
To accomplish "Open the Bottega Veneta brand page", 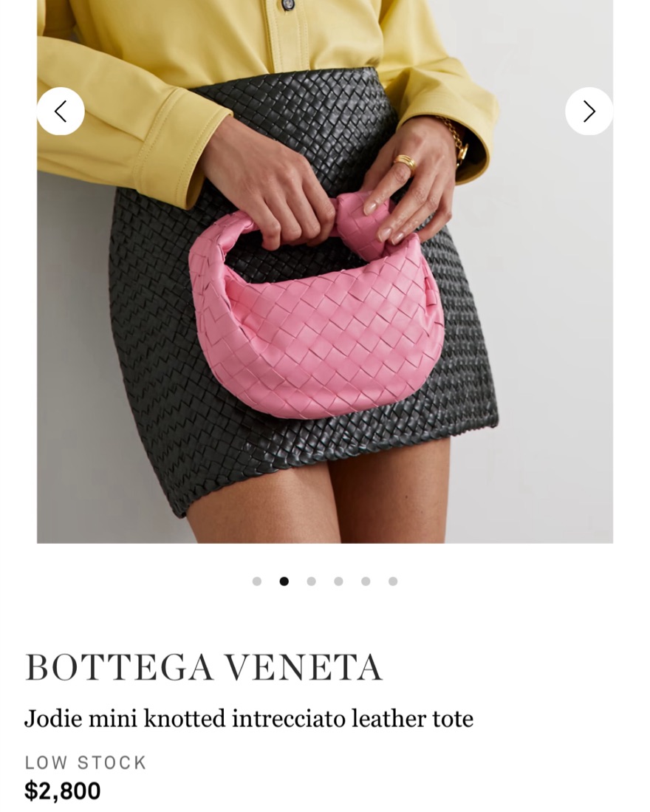I will click(x=204, y=667).
